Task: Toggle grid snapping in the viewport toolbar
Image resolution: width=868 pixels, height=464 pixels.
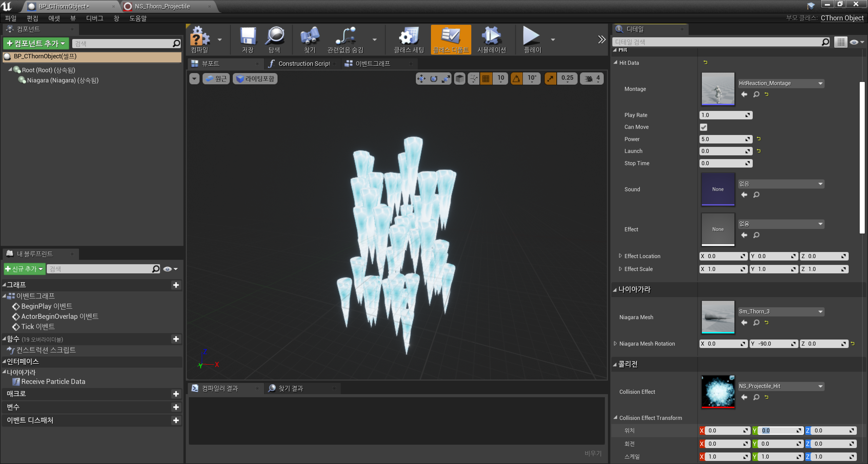Action: point(486,79)
